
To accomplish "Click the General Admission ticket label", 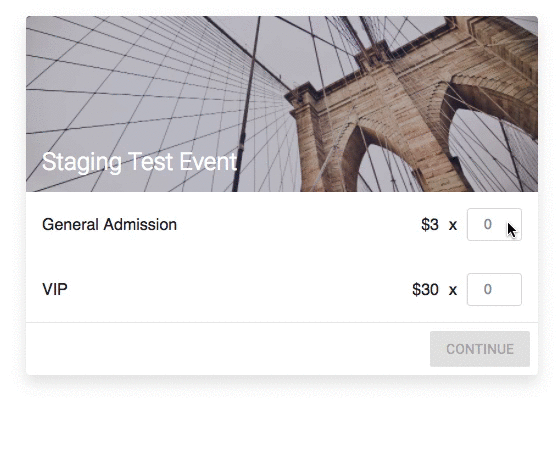I will coord(109,225).
